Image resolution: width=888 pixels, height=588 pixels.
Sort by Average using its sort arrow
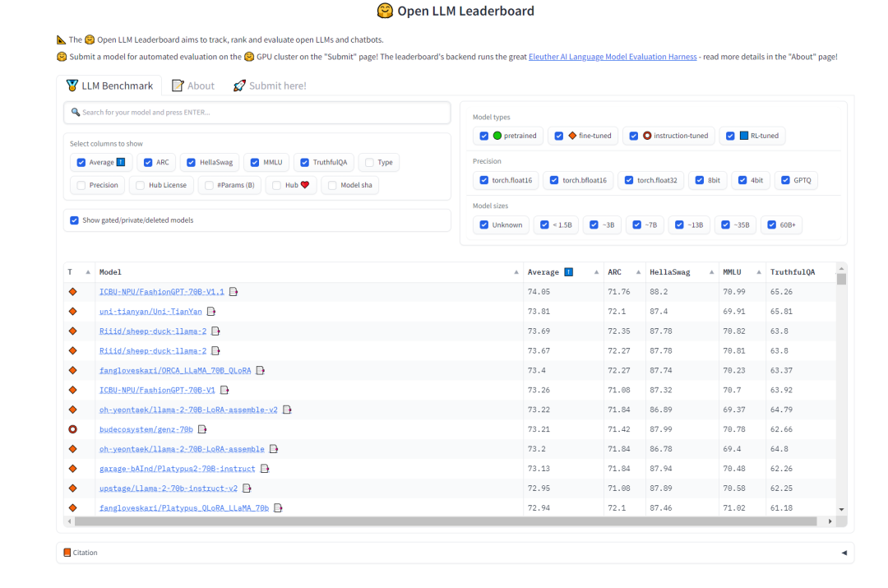click(x=596, y=272)
